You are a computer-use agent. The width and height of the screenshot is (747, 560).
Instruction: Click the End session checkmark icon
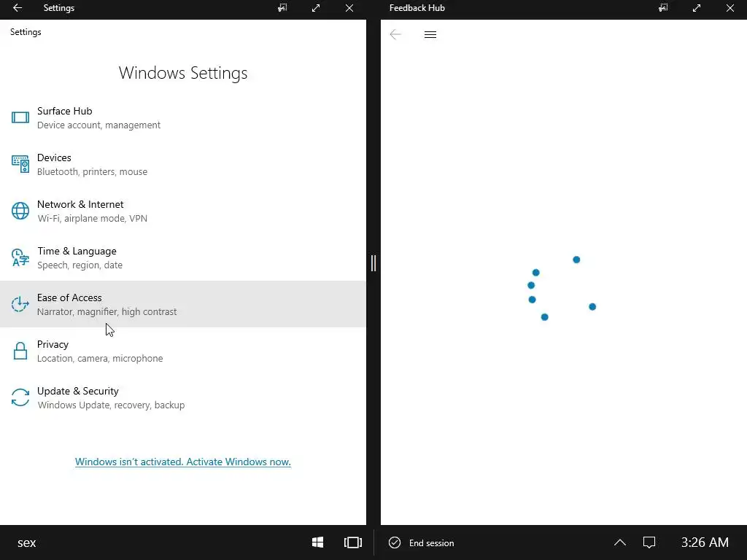pyautogui.click(x=395, y=542)
